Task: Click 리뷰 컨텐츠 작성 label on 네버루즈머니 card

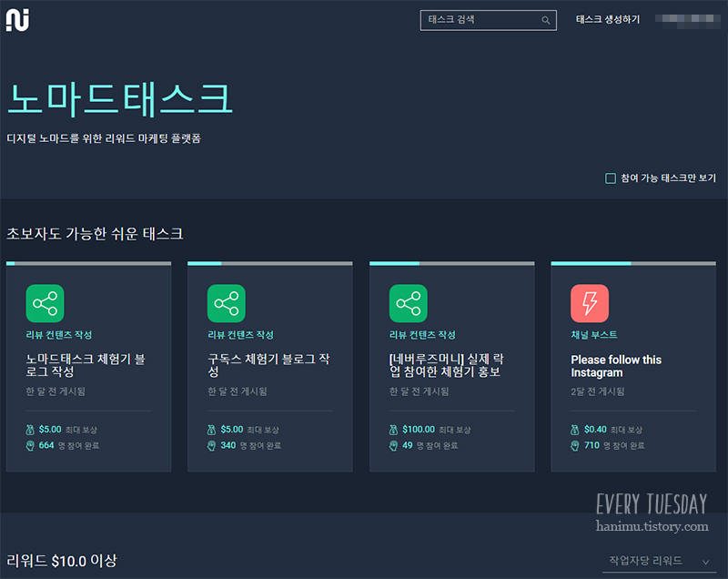Action: 422,335
